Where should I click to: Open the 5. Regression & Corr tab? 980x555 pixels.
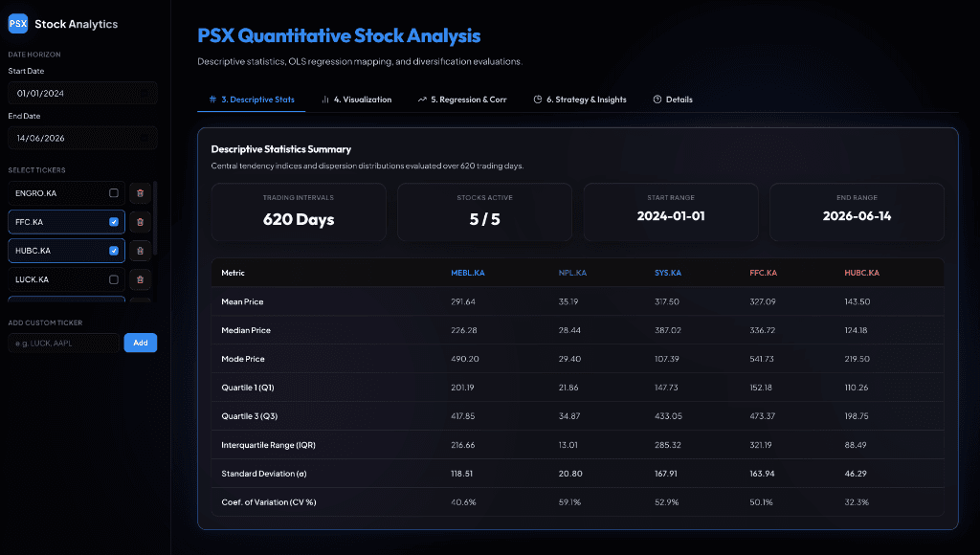(462, 100)
